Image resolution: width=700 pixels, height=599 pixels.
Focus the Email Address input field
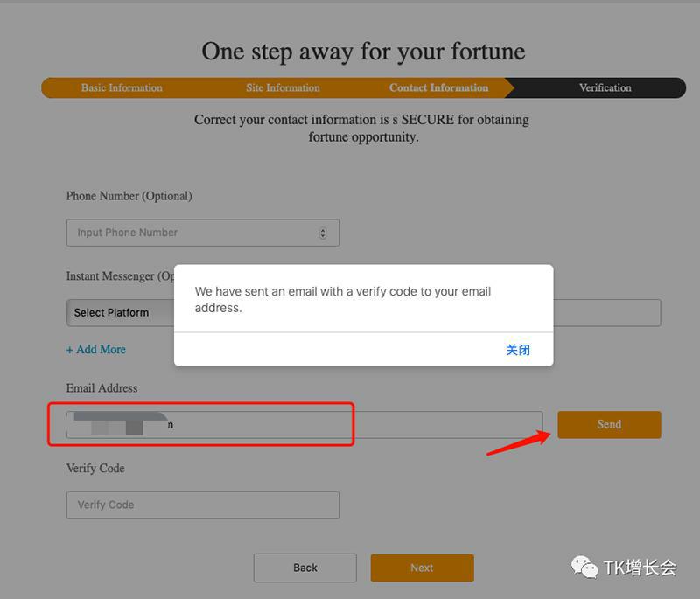350,425
